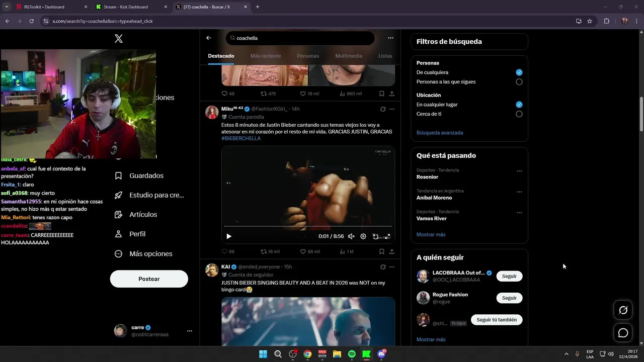Open Miku's profile avatar
Screen dimensions: 644x362
click(212, 112)
